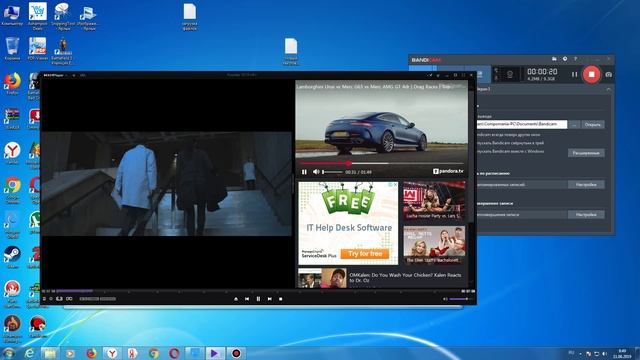This screenshot has width=640, height=360.
Task: Toggle the Bandicam webcam overlay icon
Action: click(x=510, y=74)
